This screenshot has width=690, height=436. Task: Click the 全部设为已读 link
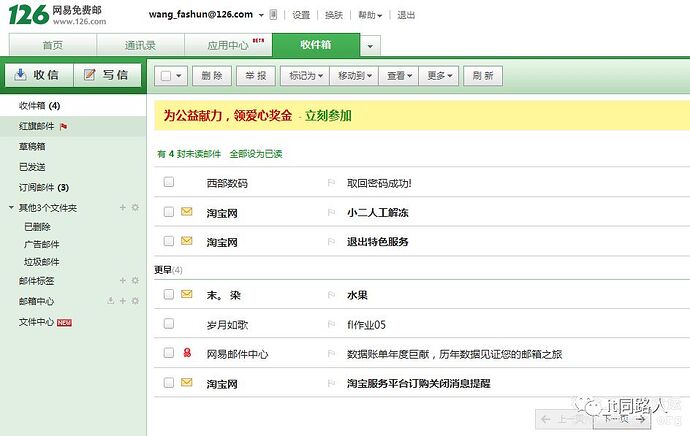[256, 154]
